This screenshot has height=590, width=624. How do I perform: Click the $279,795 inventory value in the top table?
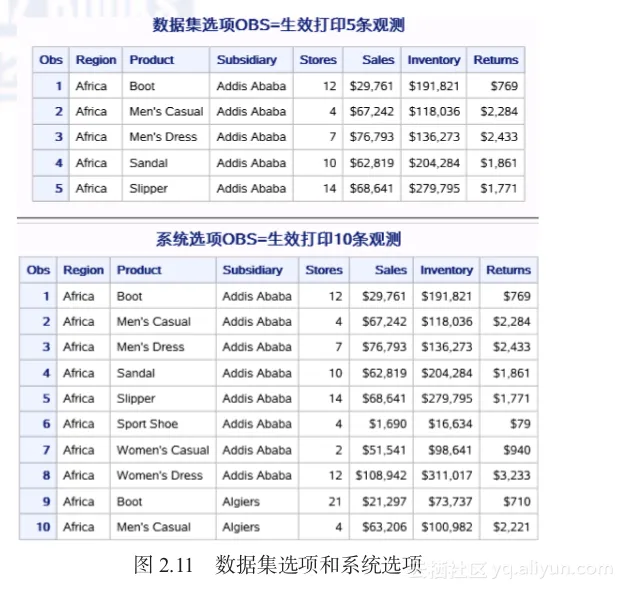[434, 188]
